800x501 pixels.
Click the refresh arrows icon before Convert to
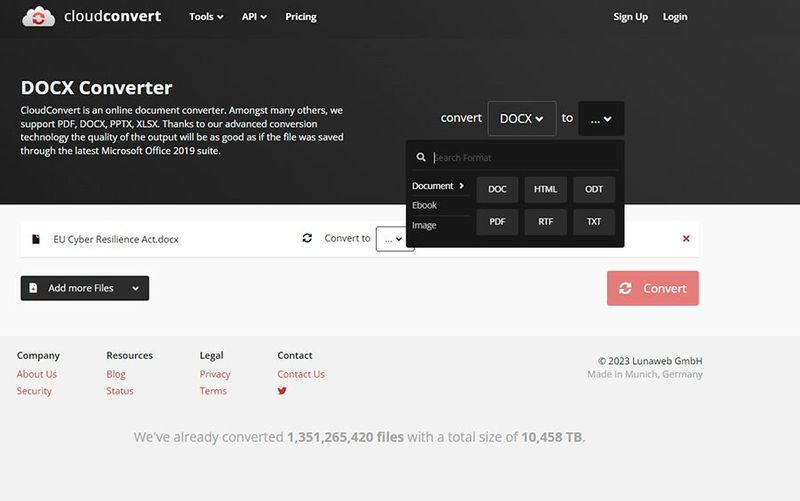307,238
